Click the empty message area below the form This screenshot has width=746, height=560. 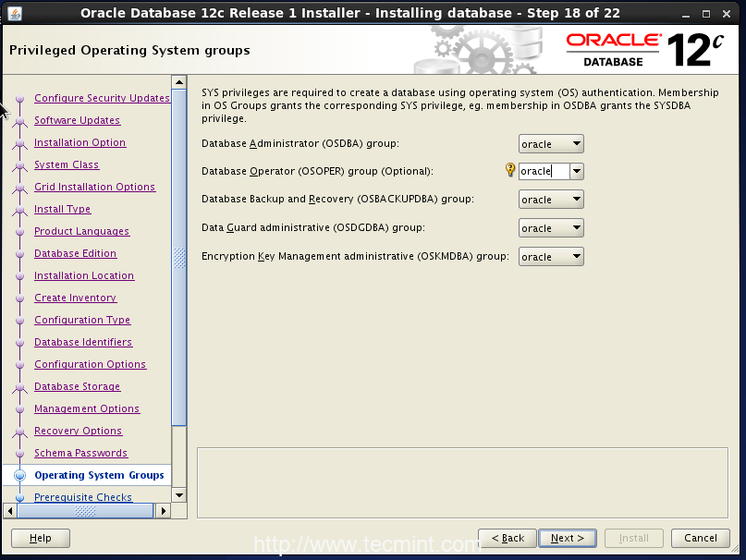pos(462,482)
